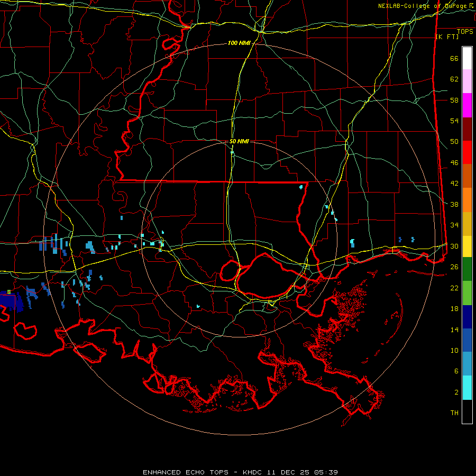This screenshot has height=476, width=476.
Task: Click the dark red 50-54 legend swatch
Action: [467, 129]
